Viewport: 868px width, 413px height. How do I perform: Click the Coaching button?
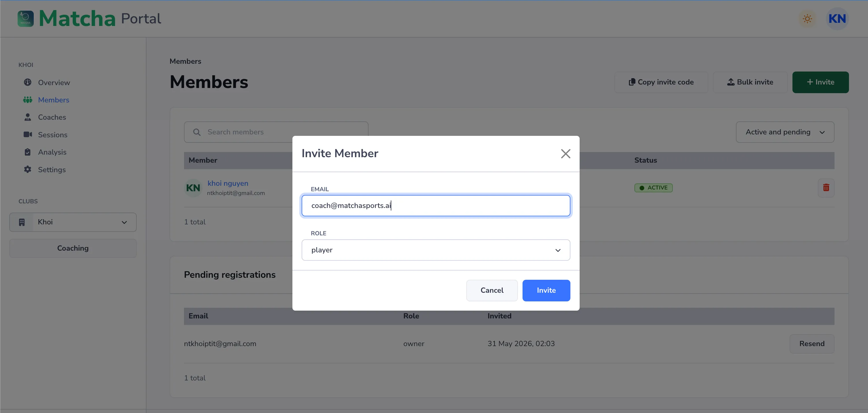click(x=73, y=248)
